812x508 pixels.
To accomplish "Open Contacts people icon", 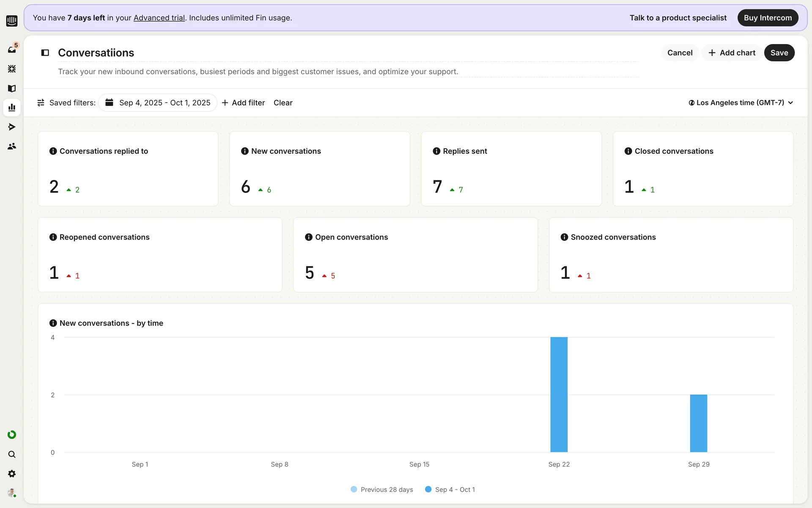I will 12,146.
